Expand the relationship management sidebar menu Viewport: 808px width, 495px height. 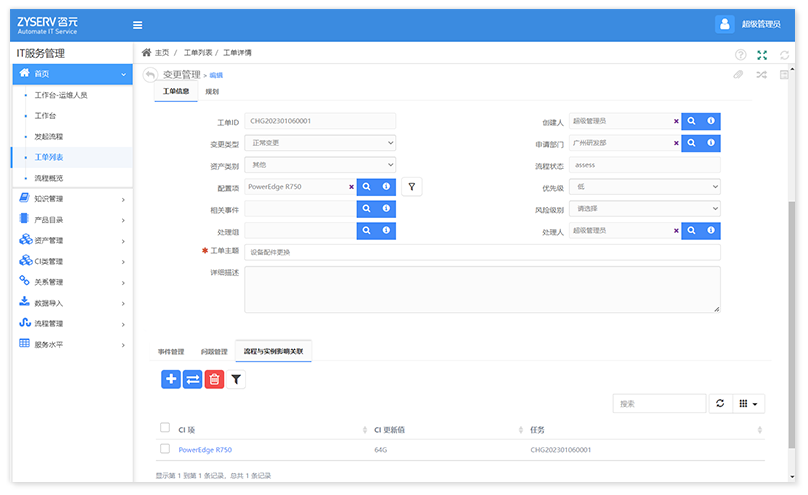click(x=72, y=282)
